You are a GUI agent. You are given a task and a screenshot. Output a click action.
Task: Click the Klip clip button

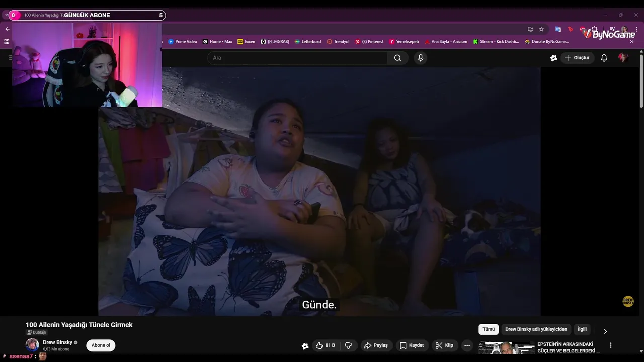click(444, 345)
